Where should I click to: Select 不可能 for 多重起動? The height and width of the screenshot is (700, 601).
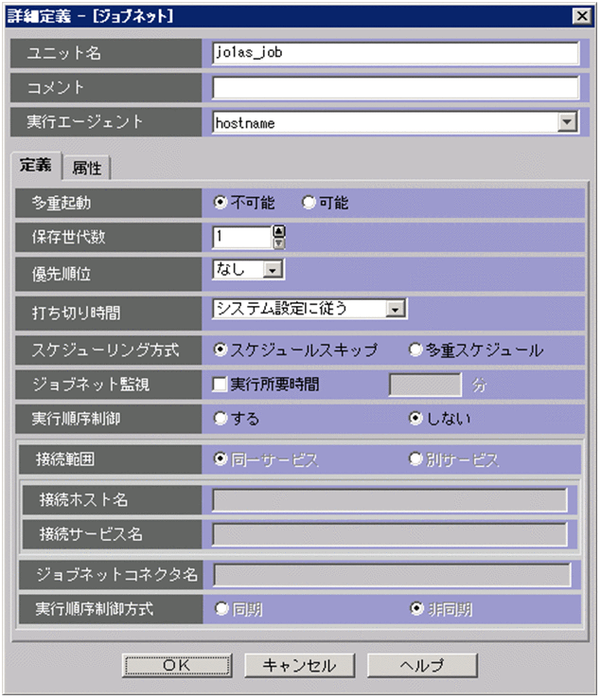[x=221, y=203]
